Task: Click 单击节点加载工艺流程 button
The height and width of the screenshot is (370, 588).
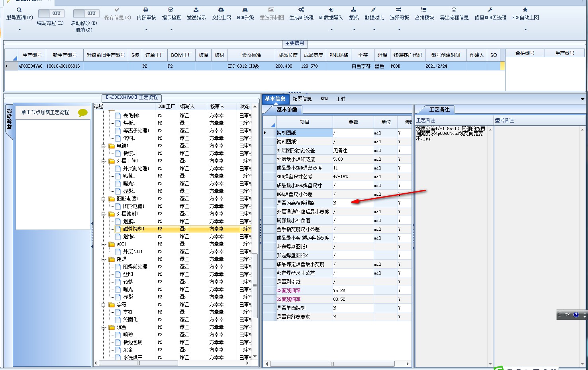Action: [45, 113]
